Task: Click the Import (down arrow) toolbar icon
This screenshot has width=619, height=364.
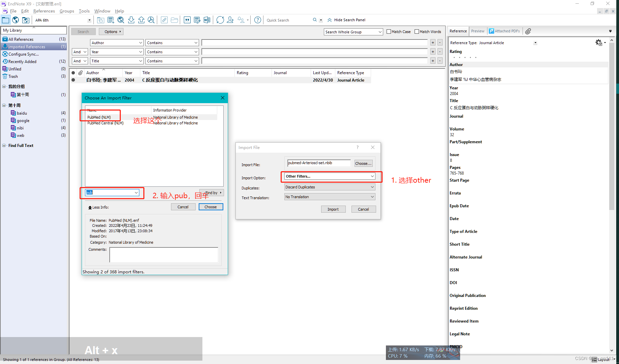Action: (x=131, y=20)
